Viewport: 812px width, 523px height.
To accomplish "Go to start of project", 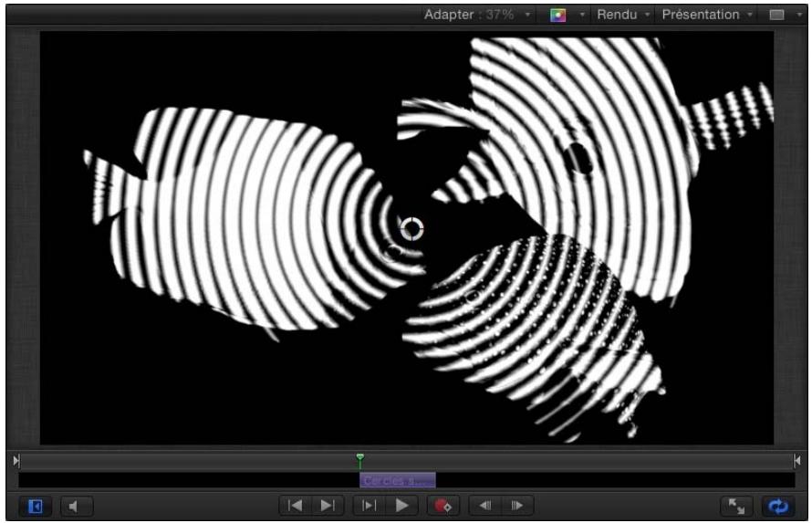I will point(296,505).
